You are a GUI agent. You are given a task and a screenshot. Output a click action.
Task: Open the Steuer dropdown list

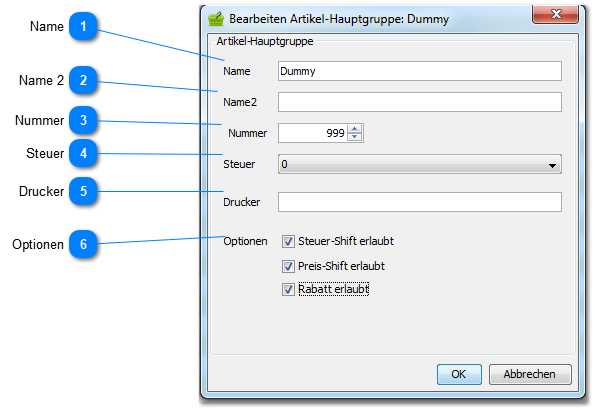tap(420, 164)
